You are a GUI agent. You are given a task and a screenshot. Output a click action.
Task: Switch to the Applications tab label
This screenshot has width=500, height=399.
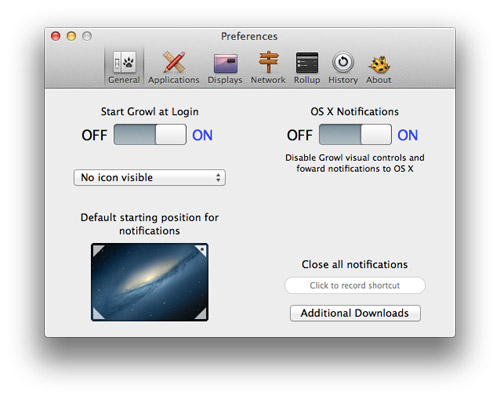(174, 80)
